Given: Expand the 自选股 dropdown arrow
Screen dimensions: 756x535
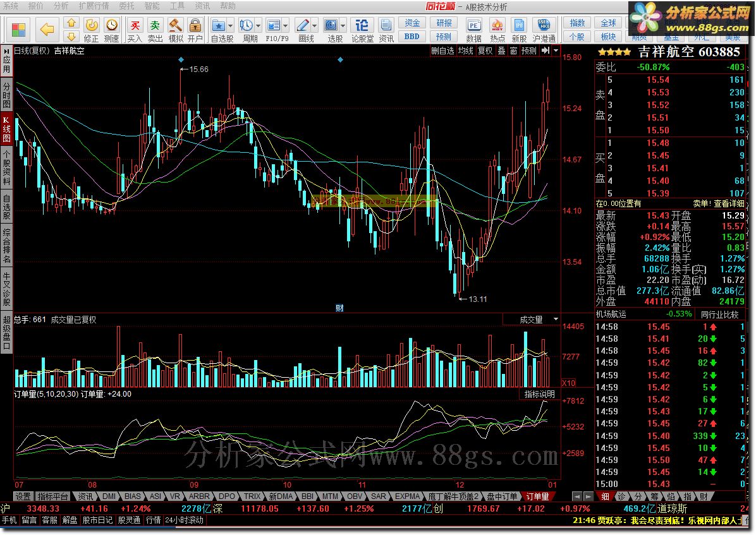Looking at the screenshot, I should pyautogui.click(x=231, y=25).
